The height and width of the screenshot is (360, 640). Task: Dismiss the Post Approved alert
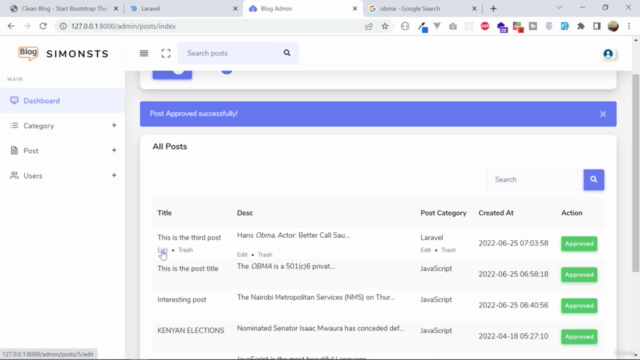[x=603, y=114]
